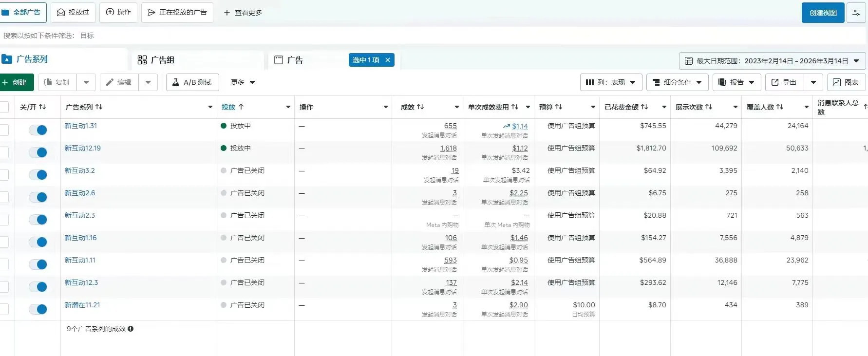Click the green 创建 button

tap(16, 82)
